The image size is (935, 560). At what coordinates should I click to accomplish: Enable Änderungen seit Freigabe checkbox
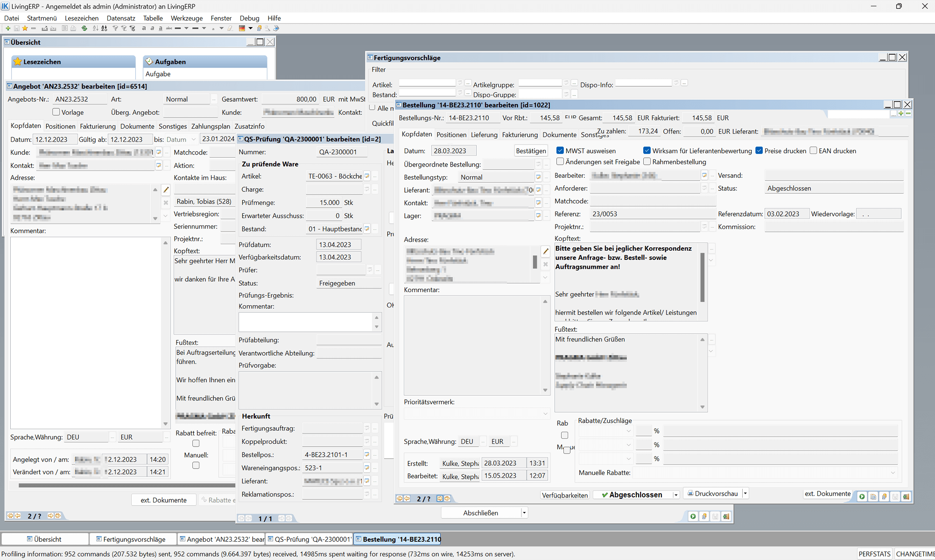[560, 161]
